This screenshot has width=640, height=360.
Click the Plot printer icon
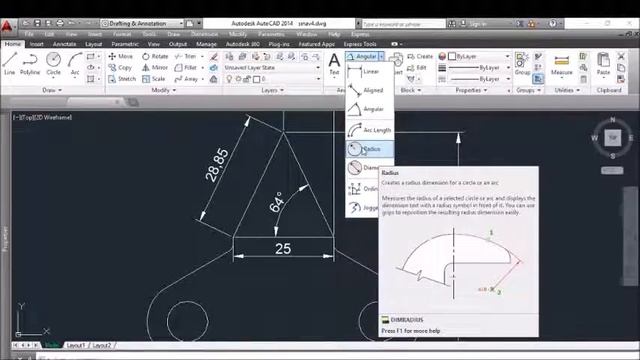coord(60,23)
